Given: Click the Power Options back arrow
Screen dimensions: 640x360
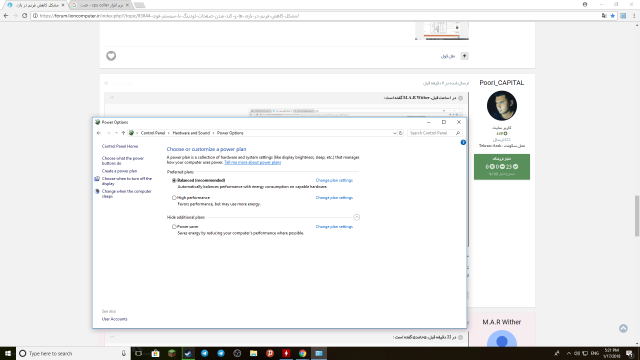Looking at the screenshot, I should click(99, 133).
